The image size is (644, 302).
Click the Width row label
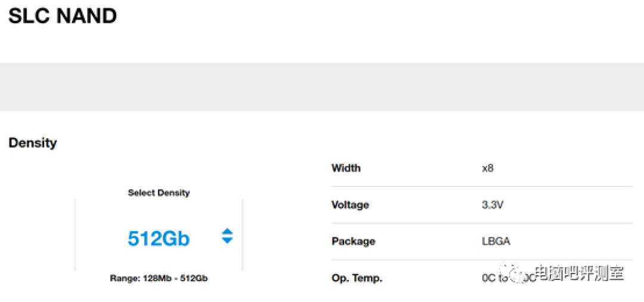tap(346, 168)
